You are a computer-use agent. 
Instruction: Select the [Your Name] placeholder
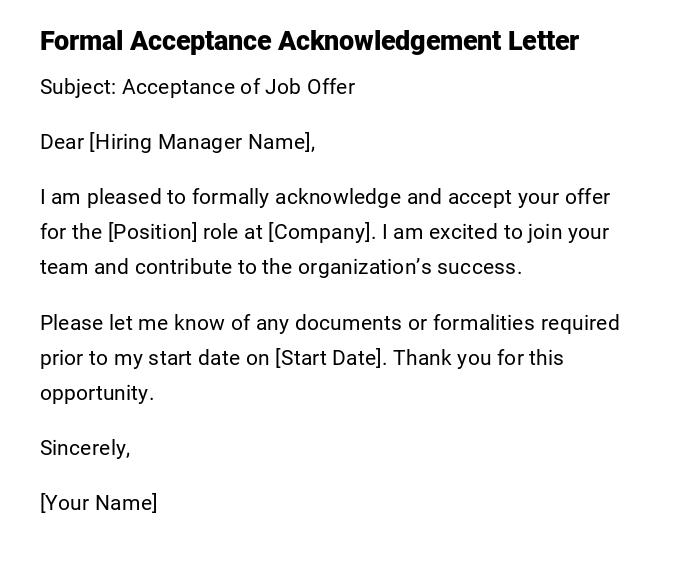(x=98, y=503)
